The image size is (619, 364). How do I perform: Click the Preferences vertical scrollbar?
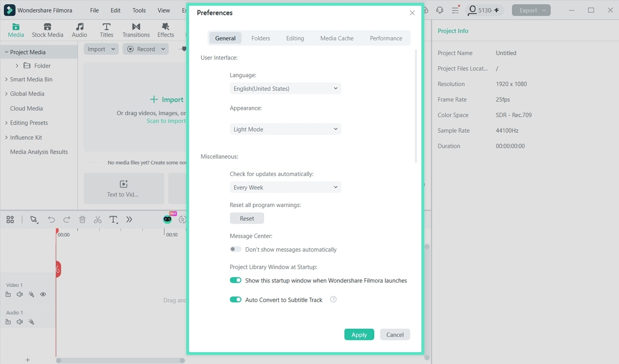tap(416, 107)
